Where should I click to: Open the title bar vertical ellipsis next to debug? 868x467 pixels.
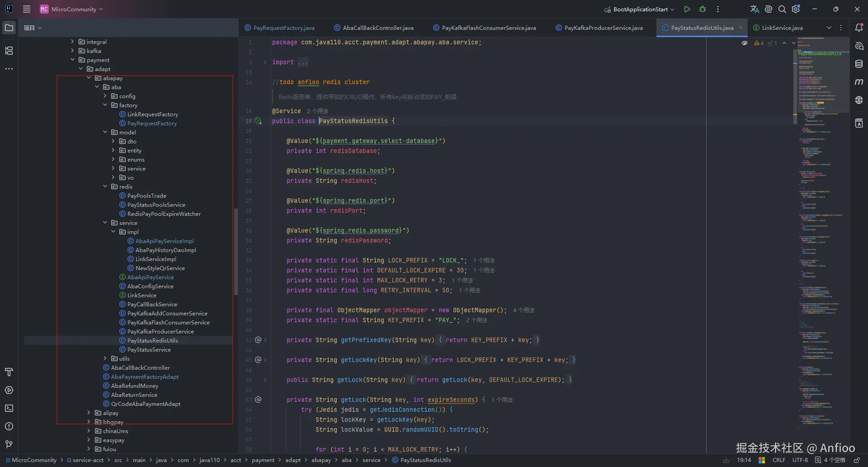pyautogui.click(x=718, y=9)
